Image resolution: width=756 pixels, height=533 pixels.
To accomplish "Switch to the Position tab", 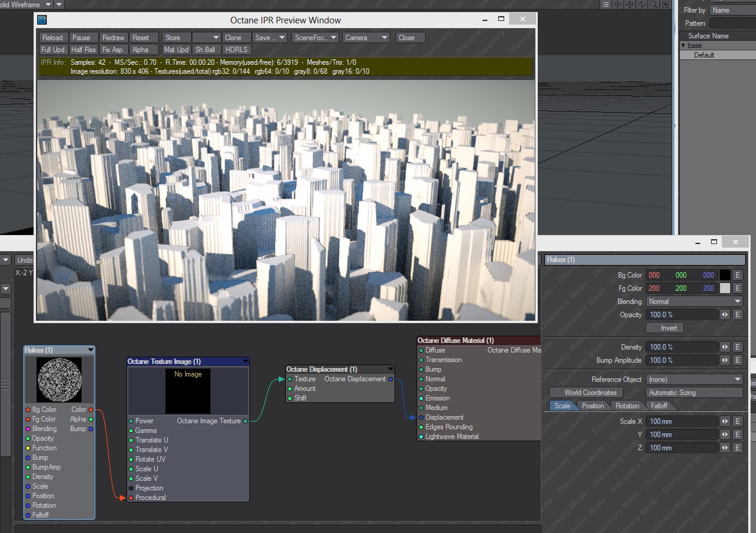I will tap(593, 406).
